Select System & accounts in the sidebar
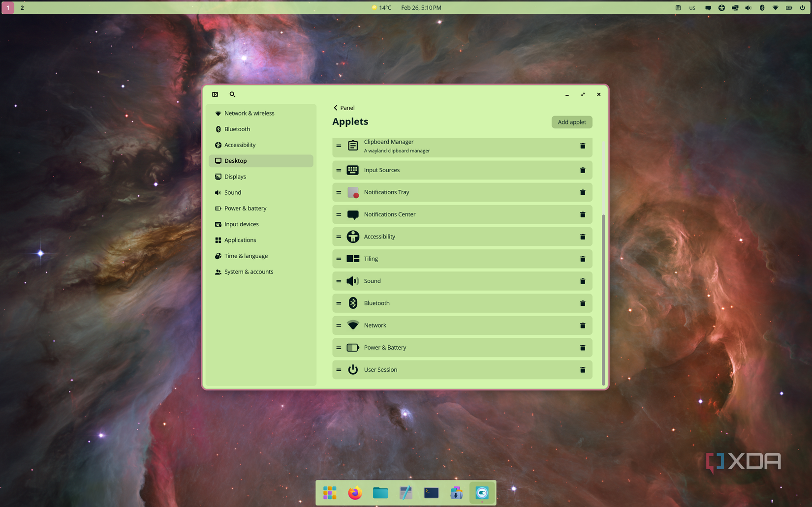The width and height of the screenshot is (812, 507). [261, 272]
